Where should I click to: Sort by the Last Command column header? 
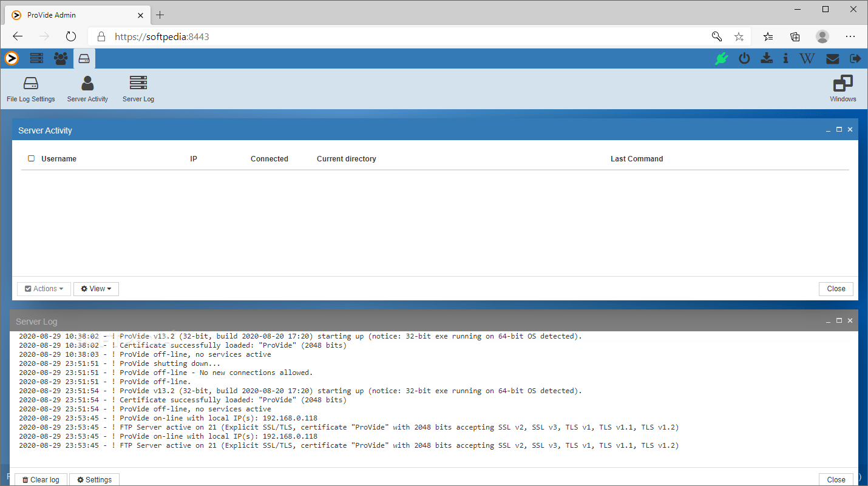[637, 159]
